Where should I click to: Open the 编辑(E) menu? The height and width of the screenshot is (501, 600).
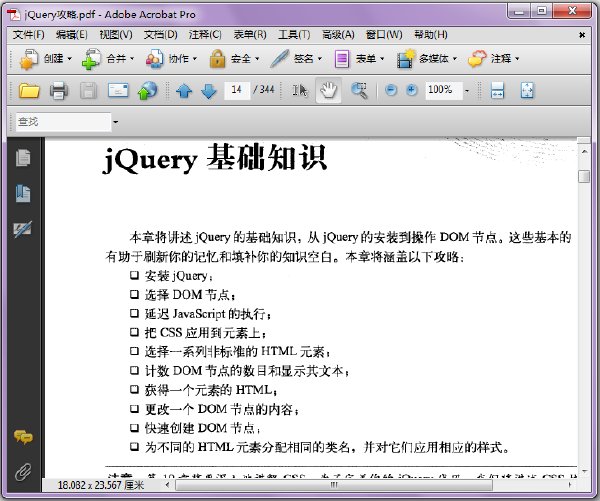[71, 35]
